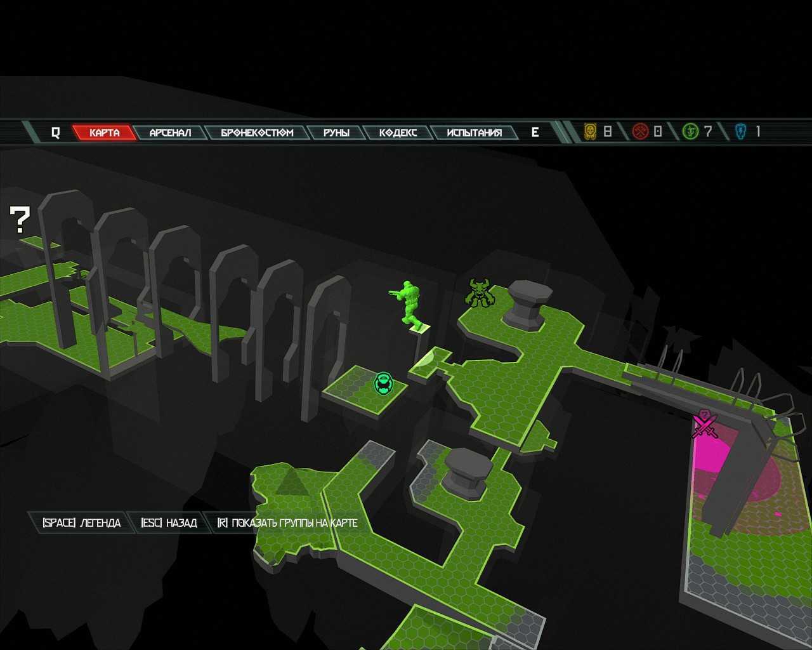This screenshot has height=650, width=812.
Task: Click the green helmet collectible marker
Action: [383, 383]
